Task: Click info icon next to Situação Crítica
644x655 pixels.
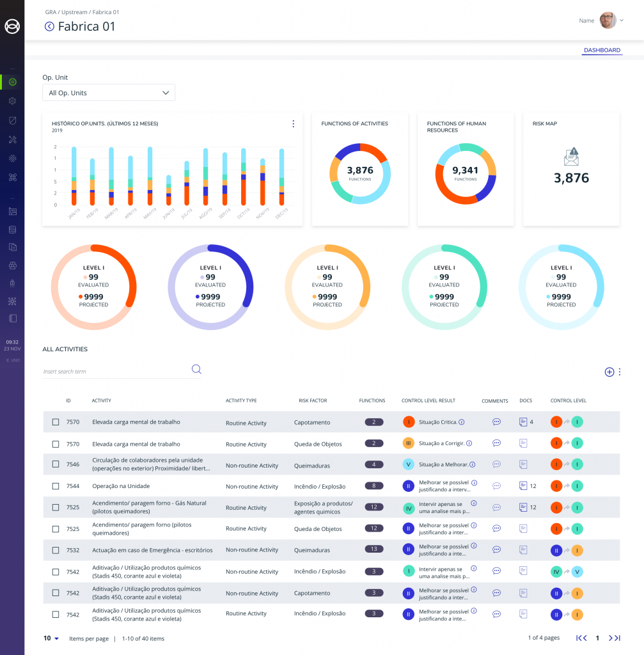Action: pos(461,422)
